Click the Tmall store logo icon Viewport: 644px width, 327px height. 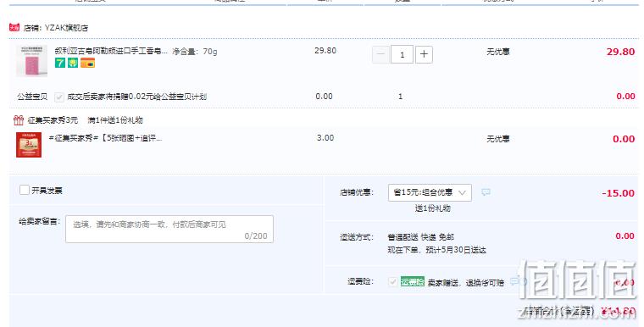pyautogui.click(x=14, y=27)
